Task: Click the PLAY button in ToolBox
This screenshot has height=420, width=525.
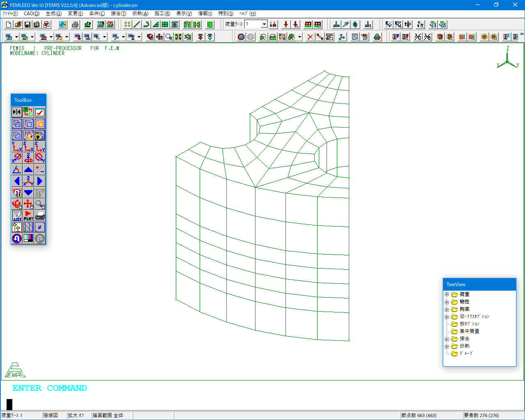Action: click(x=28, y=216)
